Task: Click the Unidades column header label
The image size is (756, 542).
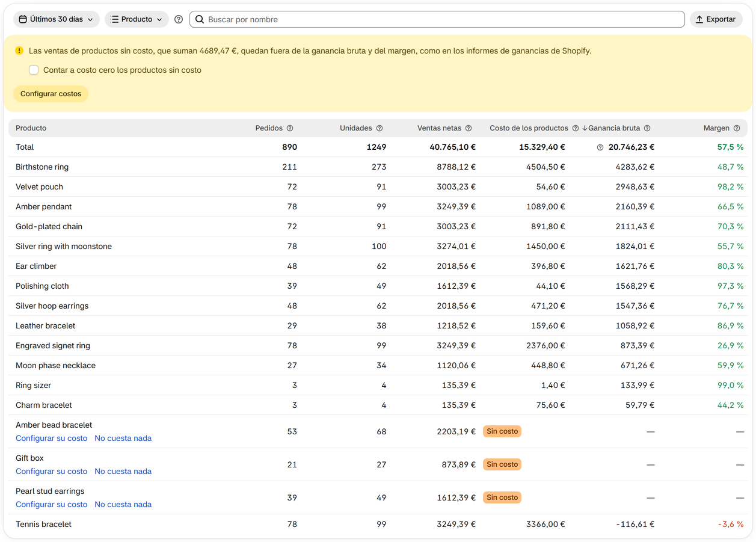Action: coord(356,128)
